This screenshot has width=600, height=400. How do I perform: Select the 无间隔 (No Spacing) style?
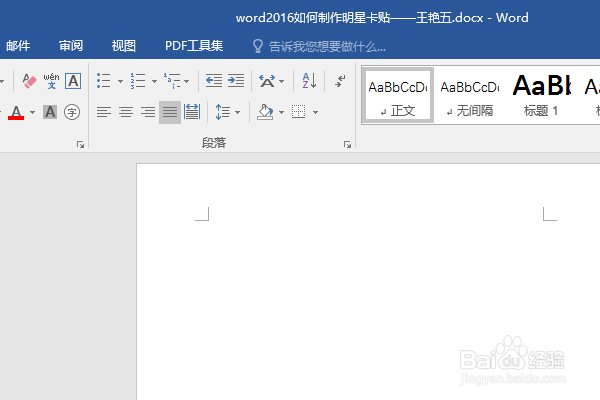(x=470, y=95)
